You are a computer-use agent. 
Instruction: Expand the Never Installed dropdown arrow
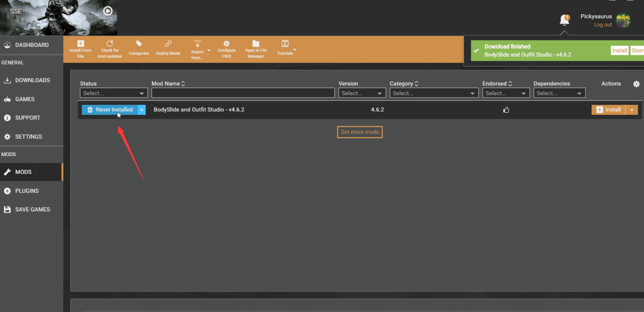(142, 110)
